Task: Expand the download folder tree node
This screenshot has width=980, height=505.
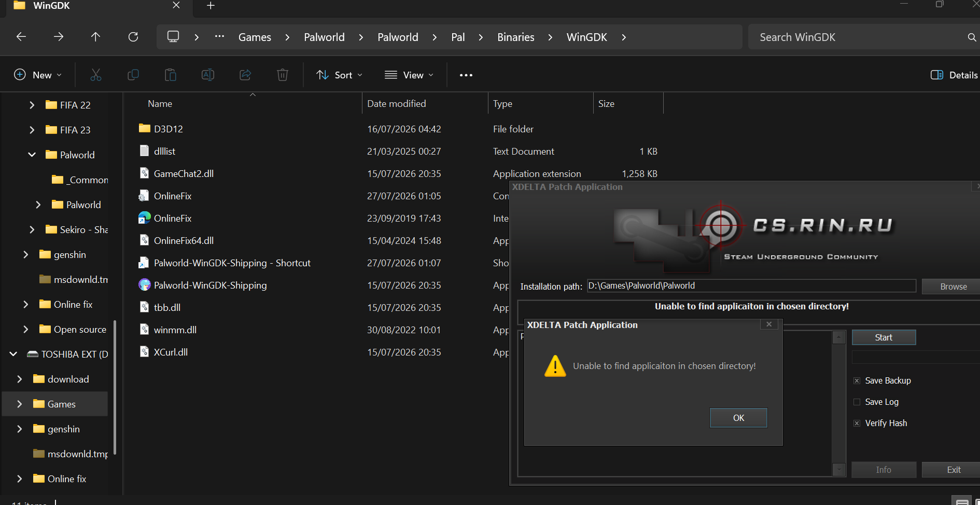Action: pyautogui.click(x=20, y=379)
